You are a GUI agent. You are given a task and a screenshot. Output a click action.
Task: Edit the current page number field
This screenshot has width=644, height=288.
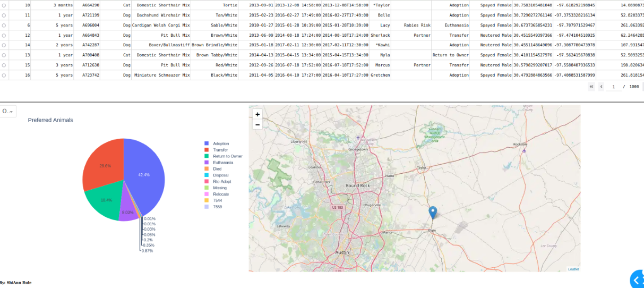click(x=614, y=87)
